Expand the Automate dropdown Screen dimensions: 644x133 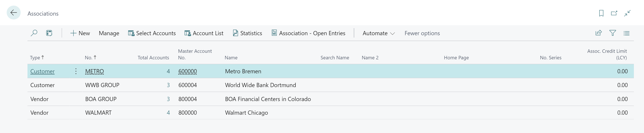click(x=379, y=33)
